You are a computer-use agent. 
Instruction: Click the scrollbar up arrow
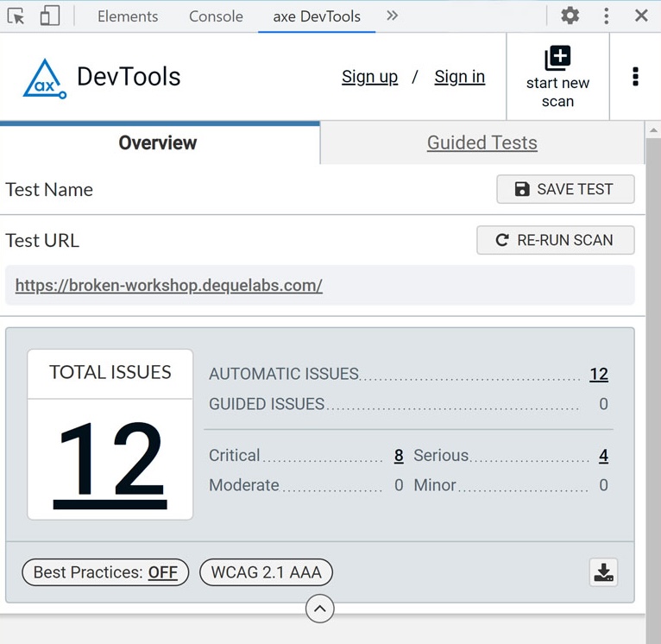click(x=653, y=130)
